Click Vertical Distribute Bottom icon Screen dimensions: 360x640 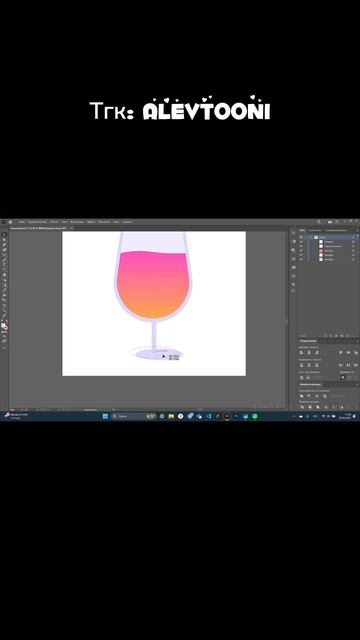(317, 365)
